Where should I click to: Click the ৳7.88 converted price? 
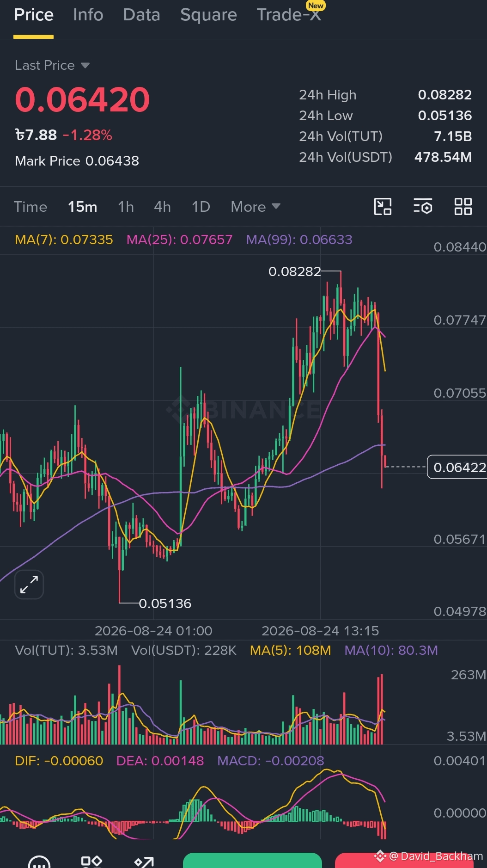pos(36,135)
